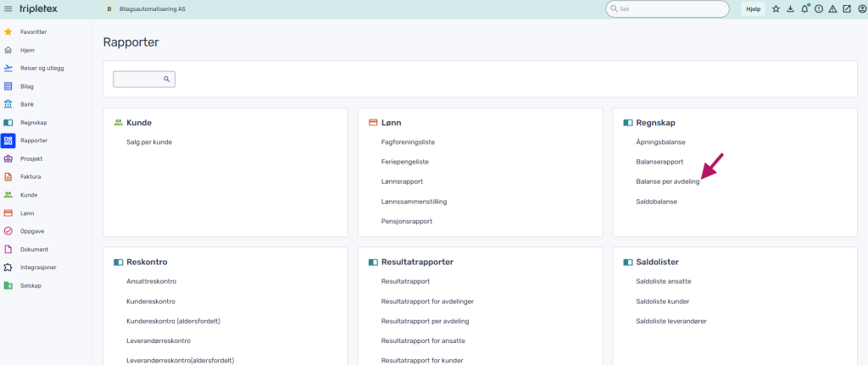
Task: Click the Rapporter grid icon in sidebar
Action: click(8, 141)
